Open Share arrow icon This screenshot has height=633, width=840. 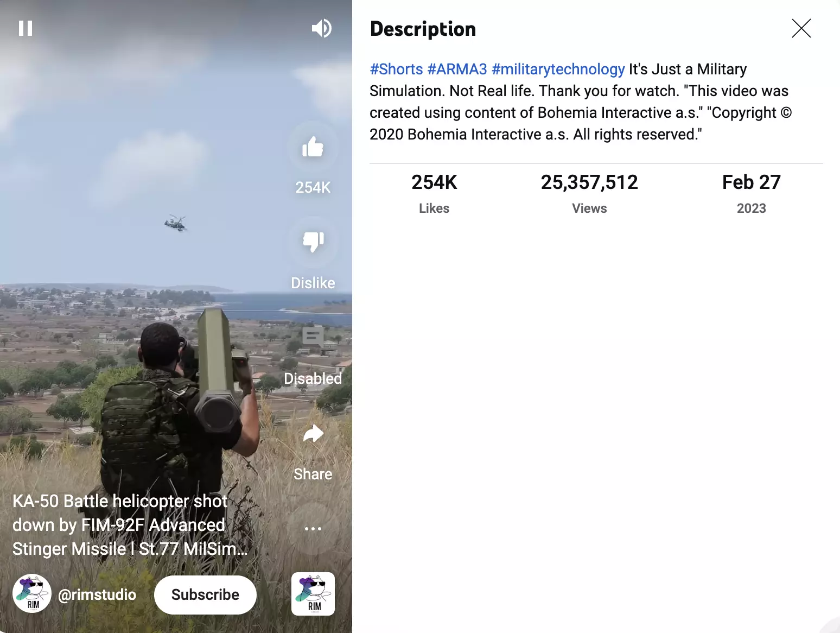[x=313, y=433]
